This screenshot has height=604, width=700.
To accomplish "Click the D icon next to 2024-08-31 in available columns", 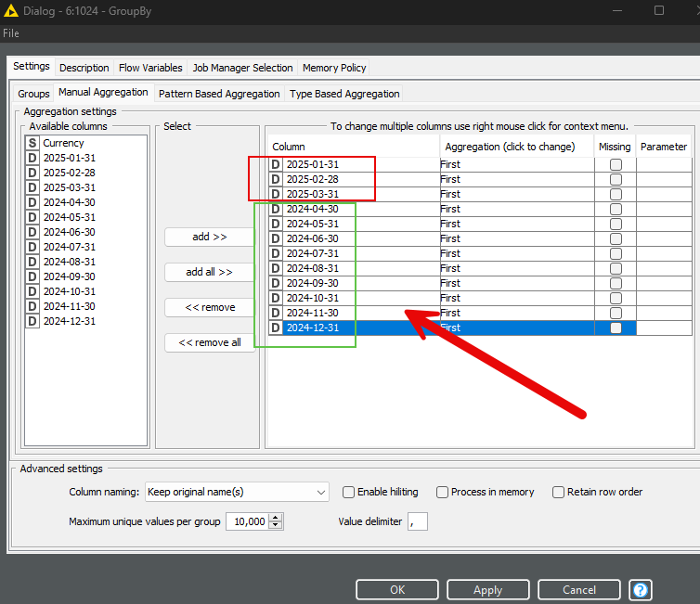I will [x=32, y=262].
